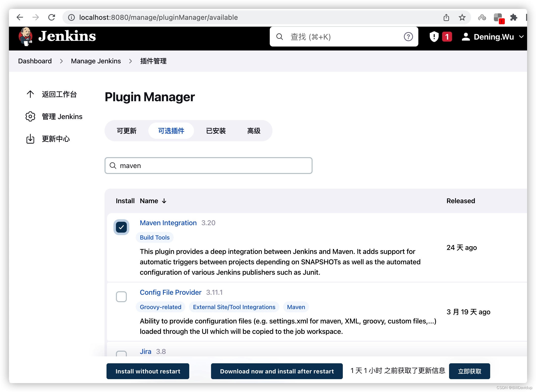Click the share page icon
The width and height of the screenshot is (536, 392).
[x=446, y=17]
